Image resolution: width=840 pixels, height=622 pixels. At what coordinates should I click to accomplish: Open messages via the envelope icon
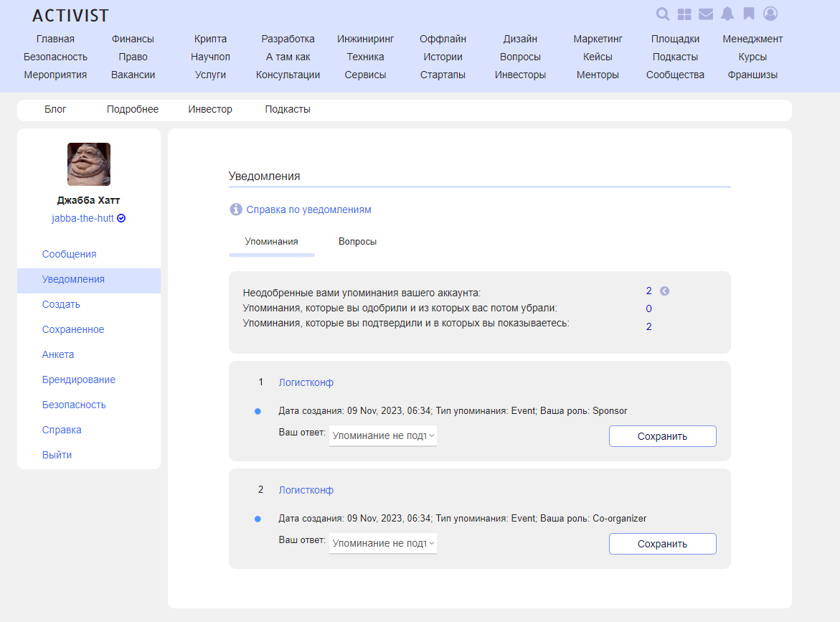coord(706,14)
